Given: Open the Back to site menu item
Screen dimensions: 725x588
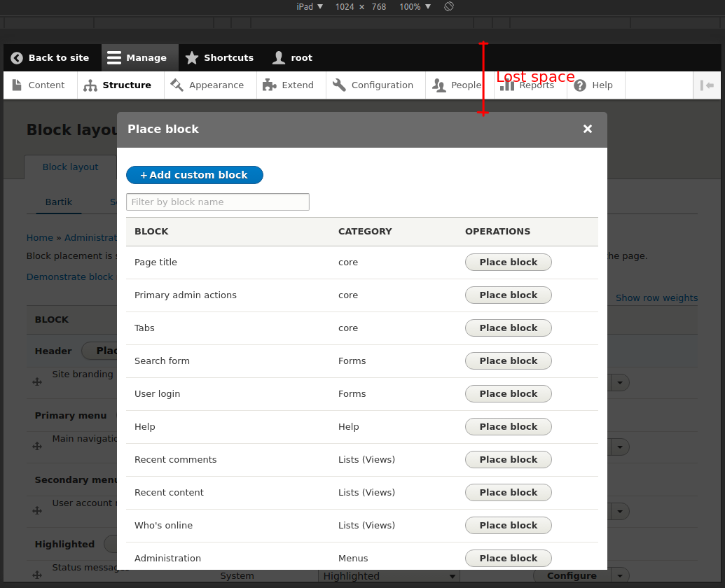Looking at the screenshot, I should (53, 57).
